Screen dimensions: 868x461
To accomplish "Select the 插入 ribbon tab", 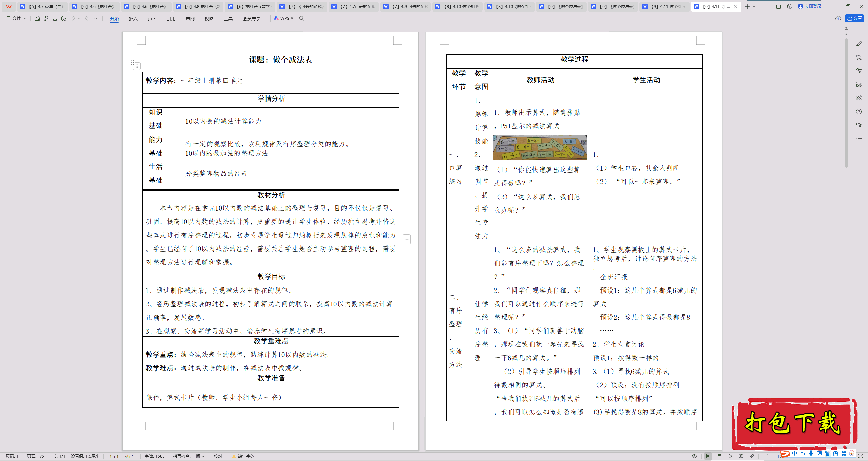I will (133, 19).
